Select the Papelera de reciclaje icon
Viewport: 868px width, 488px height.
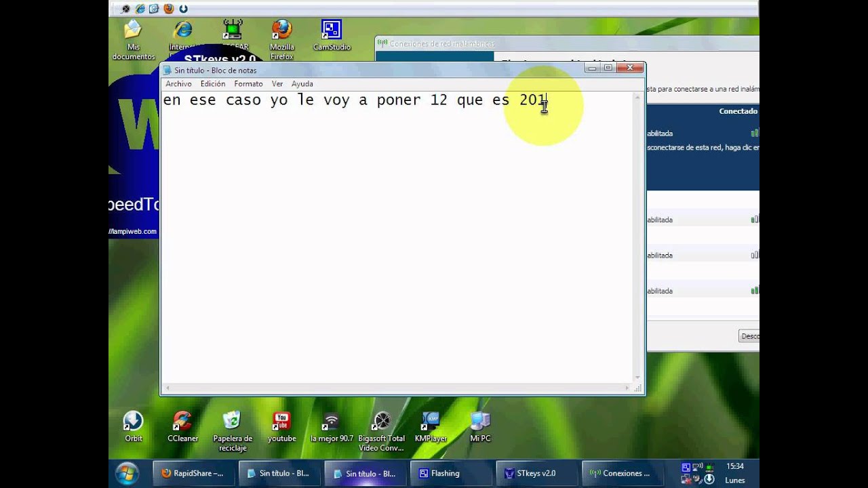click(233, 432)
